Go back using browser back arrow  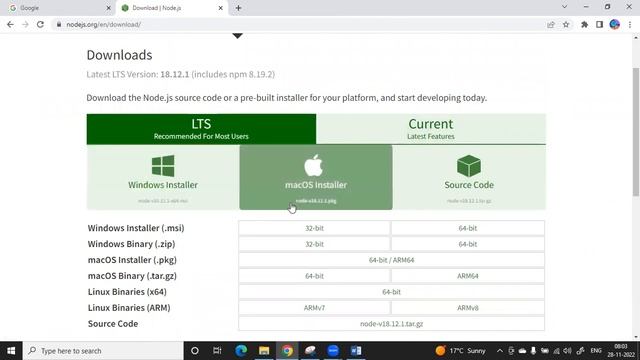coord(10,24)
